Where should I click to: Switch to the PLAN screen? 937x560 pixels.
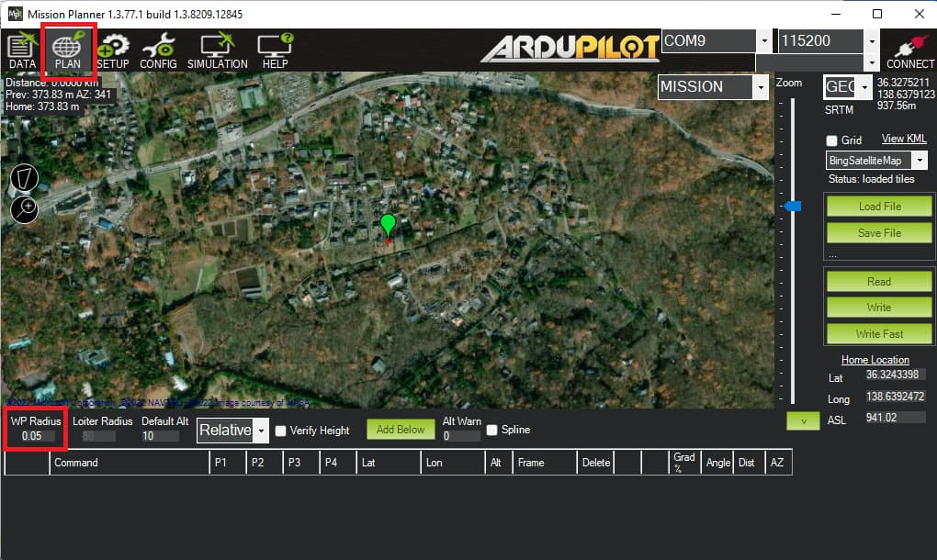pos(68,51)
